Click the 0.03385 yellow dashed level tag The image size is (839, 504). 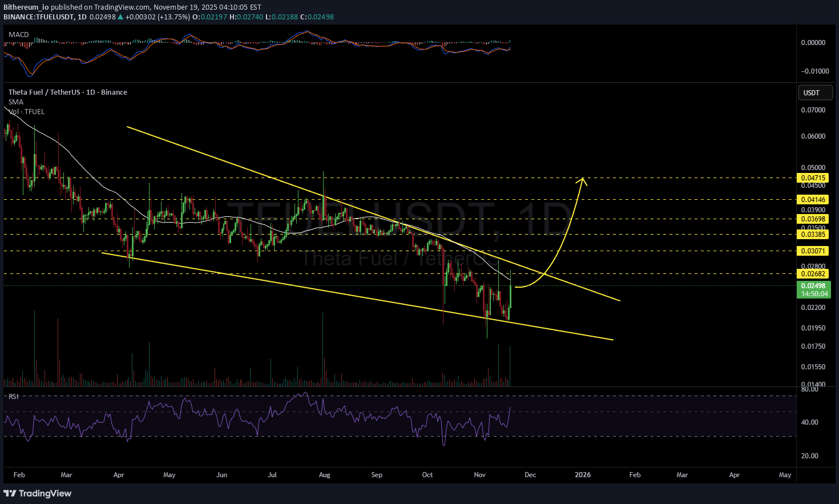pos(813,235)
